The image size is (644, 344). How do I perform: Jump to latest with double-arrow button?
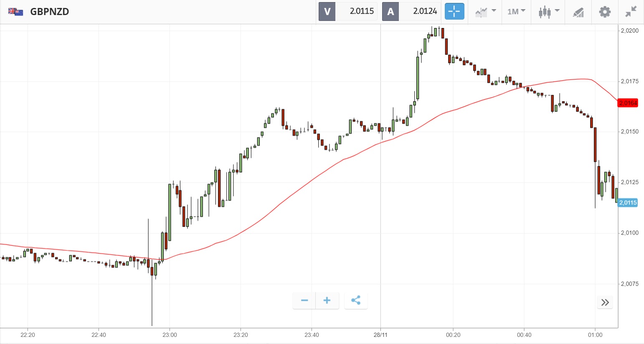(x=605, y=303)
